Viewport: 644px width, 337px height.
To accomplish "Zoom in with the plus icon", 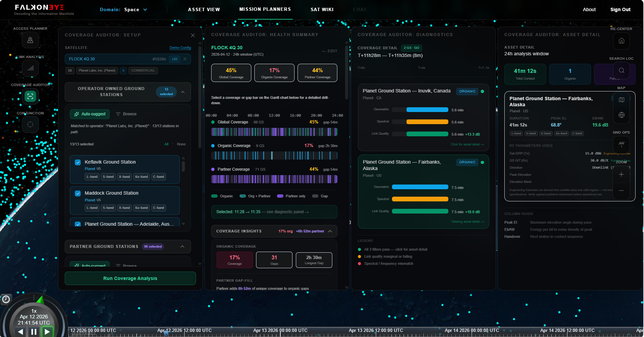I will 621,174.
